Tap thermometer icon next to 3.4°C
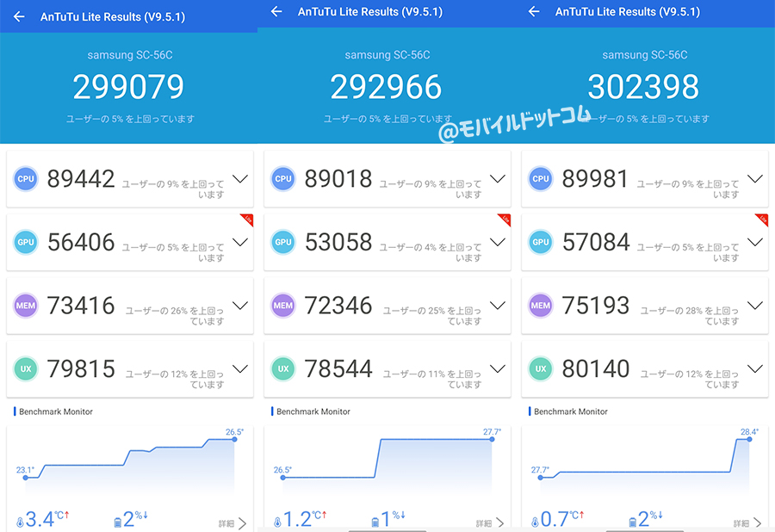This screenshot has height=532, width=775. click(20, 523)
